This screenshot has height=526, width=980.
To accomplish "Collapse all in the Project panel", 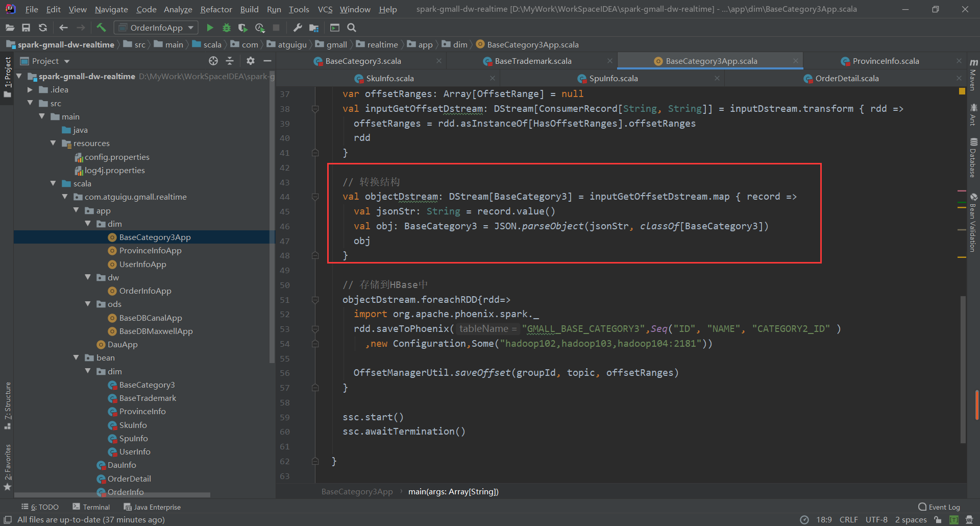I will (230, 61).
